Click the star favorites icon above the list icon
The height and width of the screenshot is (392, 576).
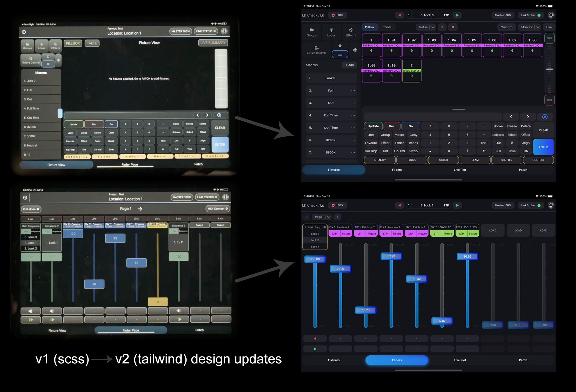point(340,45)
